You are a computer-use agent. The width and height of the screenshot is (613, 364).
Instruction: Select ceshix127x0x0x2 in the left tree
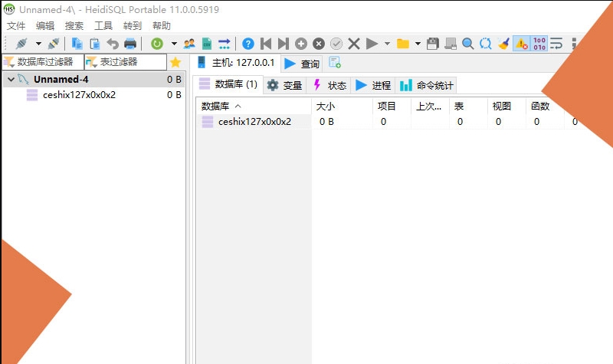[x=79, y=95]
